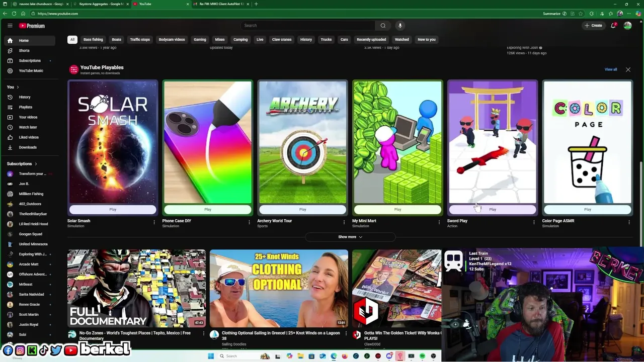This screenshot has width=644, height=362.
Task: Reload the page with browser refresh
Action: 14,14
